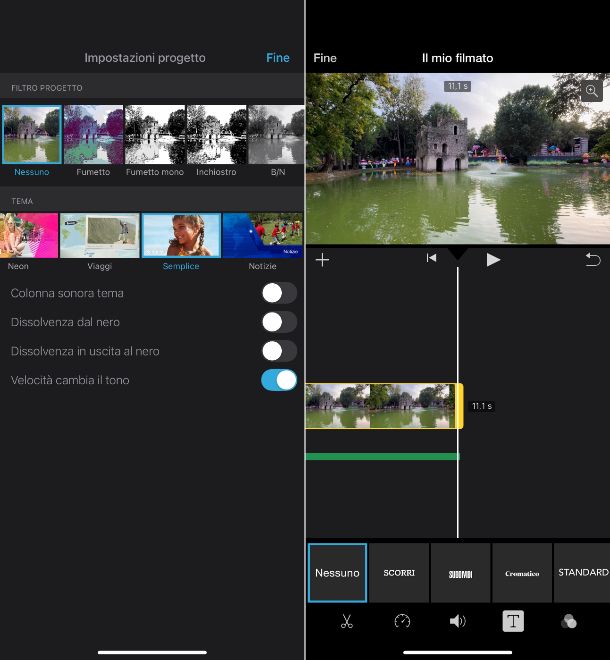Viewport: 610px width, 660px height.
Task: Select the Viaggi theme
Action: click(x=99, y=236)
